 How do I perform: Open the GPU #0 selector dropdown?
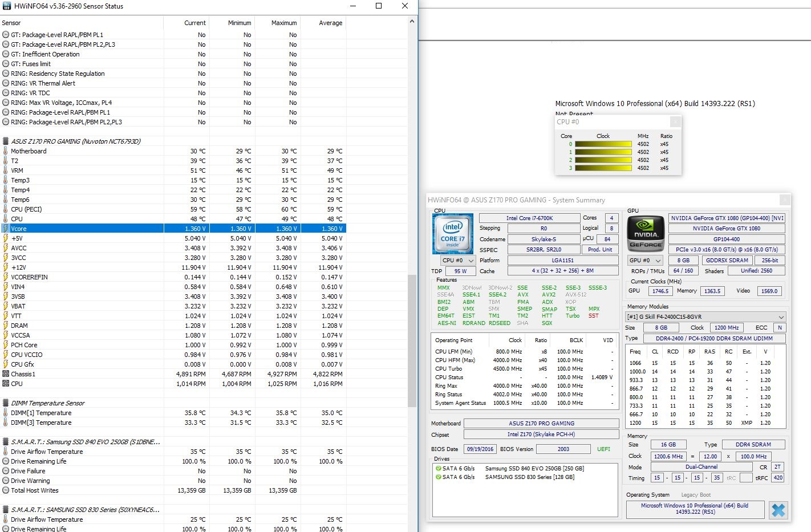click(644, 261)
